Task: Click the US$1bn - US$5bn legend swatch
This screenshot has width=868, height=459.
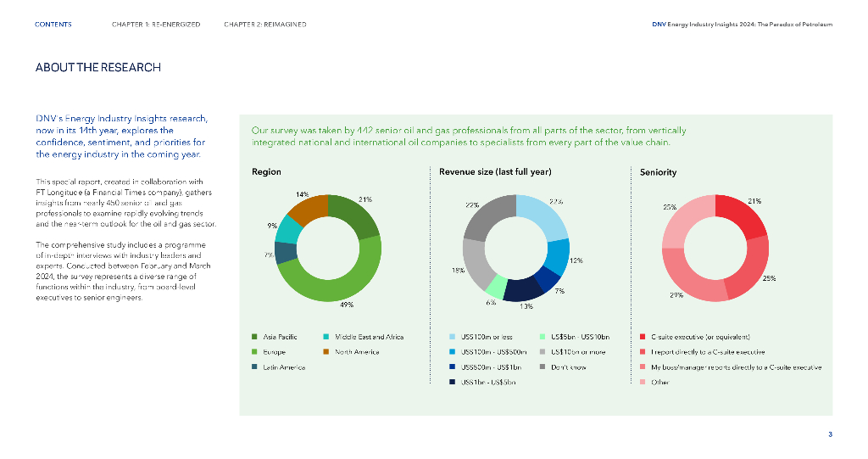Action: click(453, 382)
